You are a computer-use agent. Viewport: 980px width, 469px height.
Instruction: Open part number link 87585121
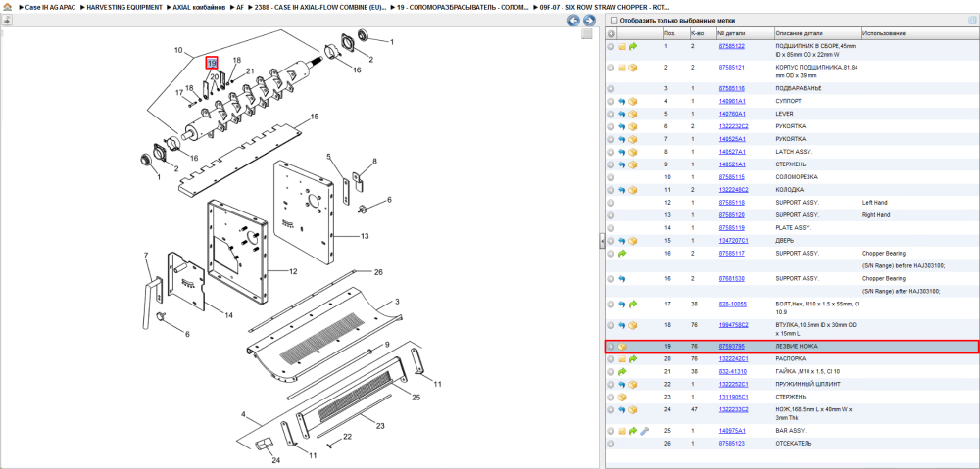pos(731,67)
